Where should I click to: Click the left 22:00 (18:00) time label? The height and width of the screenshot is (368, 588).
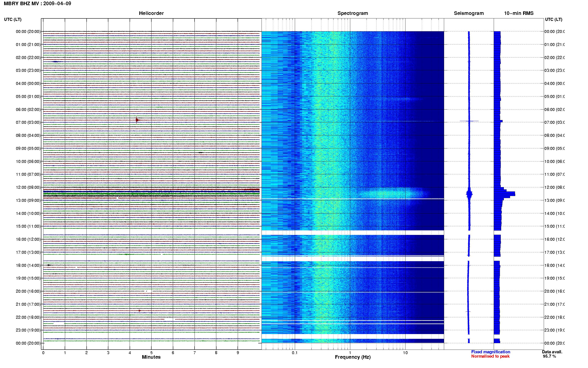(x=28, y=317)
